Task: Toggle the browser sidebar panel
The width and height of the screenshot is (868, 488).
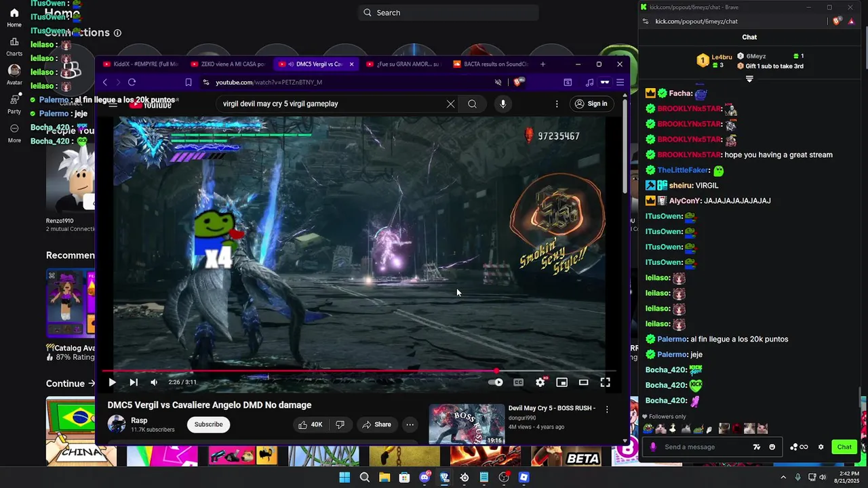Action: 568,82
